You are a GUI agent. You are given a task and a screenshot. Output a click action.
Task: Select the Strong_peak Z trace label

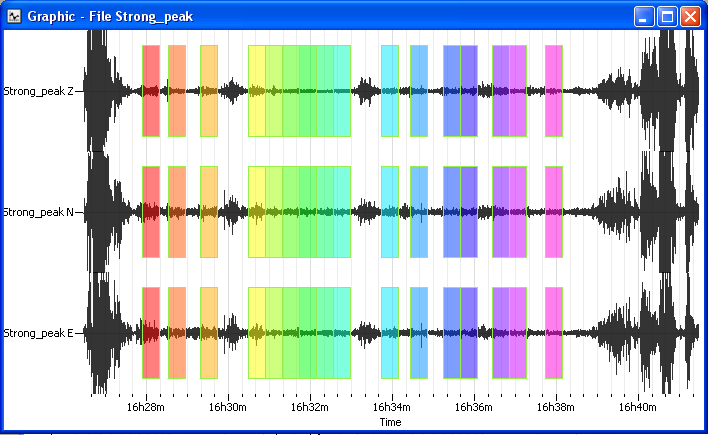38,91
